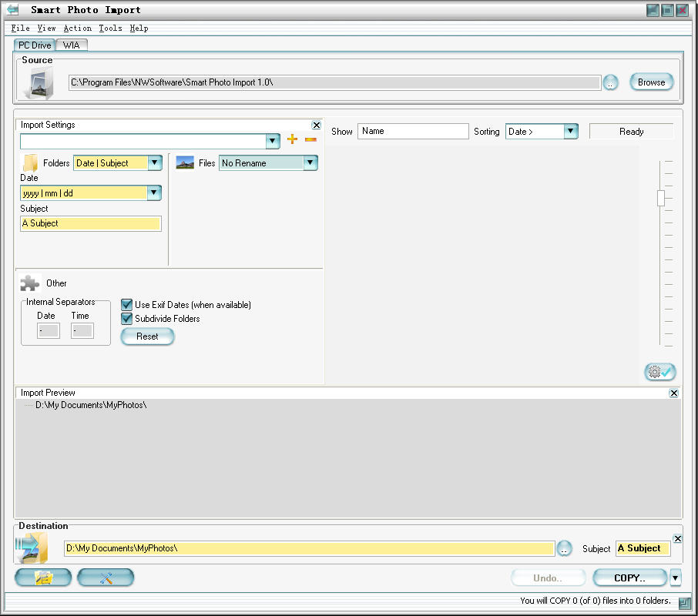
Task: Close the Import Preview panel
Action: pyautogui.click(x=673, y=393)
